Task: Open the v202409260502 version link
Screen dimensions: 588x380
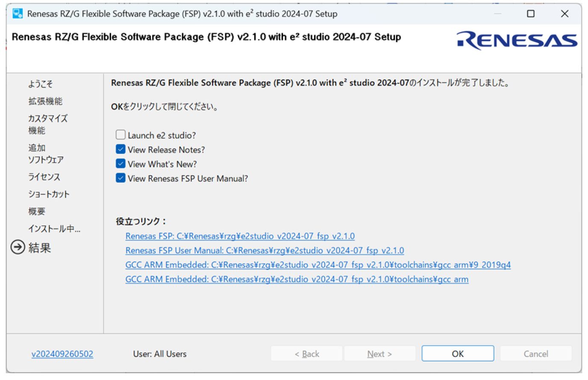Action: (x=62, y=354)
